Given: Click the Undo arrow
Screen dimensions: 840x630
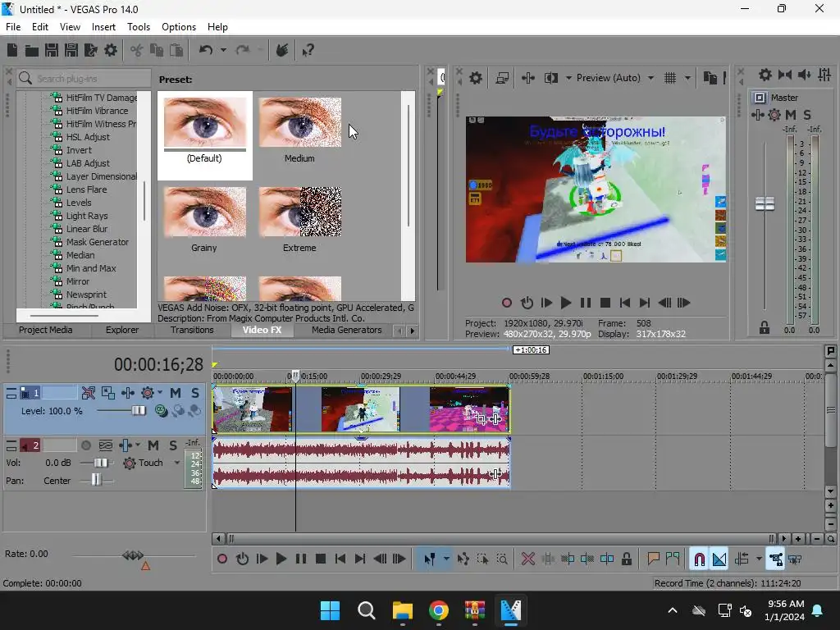Looking at the screenshot, I should point(206,50).
